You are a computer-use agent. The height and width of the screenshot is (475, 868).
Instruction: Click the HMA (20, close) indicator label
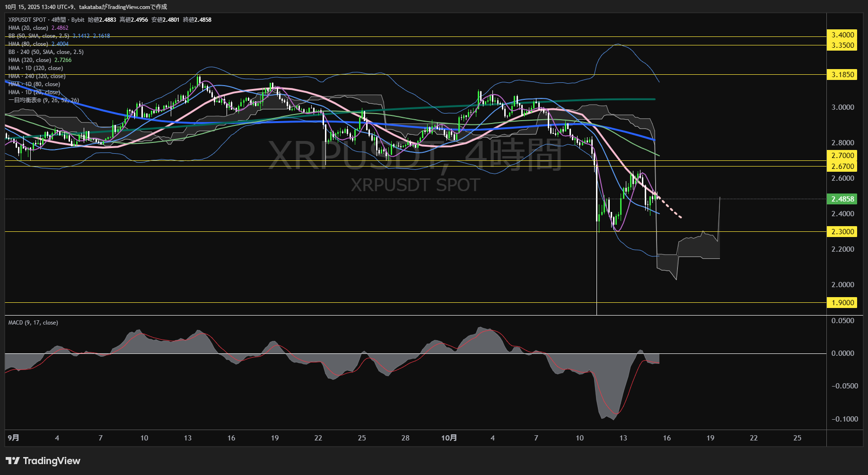coord(28,28)
